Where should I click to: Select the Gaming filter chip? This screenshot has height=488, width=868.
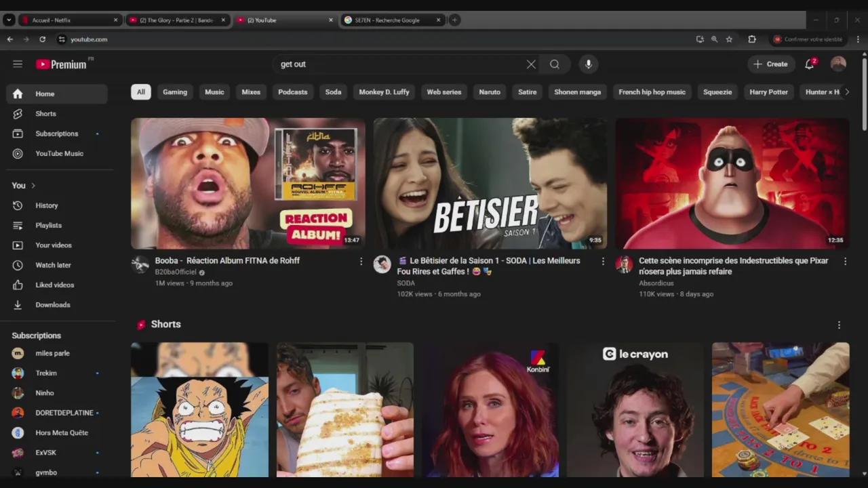point(175,92)
